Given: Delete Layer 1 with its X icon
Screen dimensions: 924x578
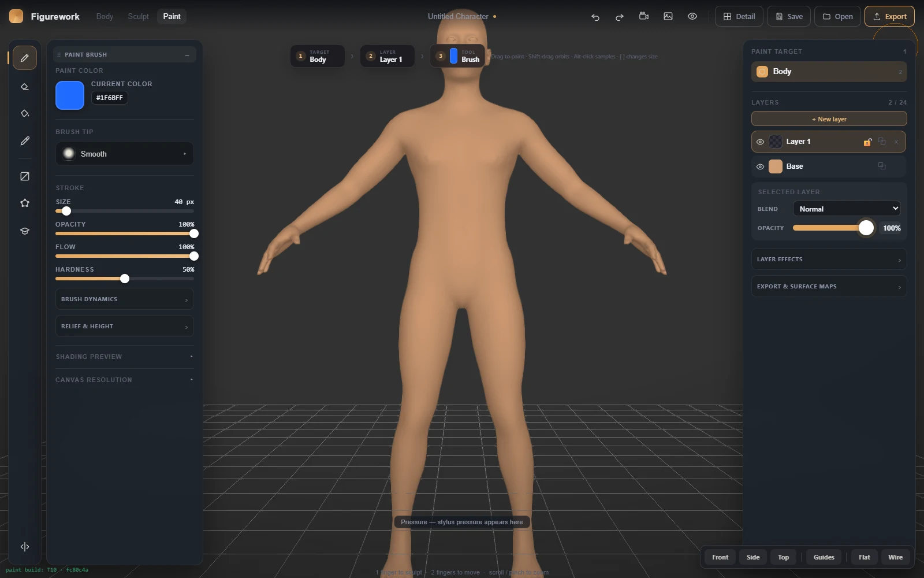Looking at the screenshot, I should (x=896, y=142).
